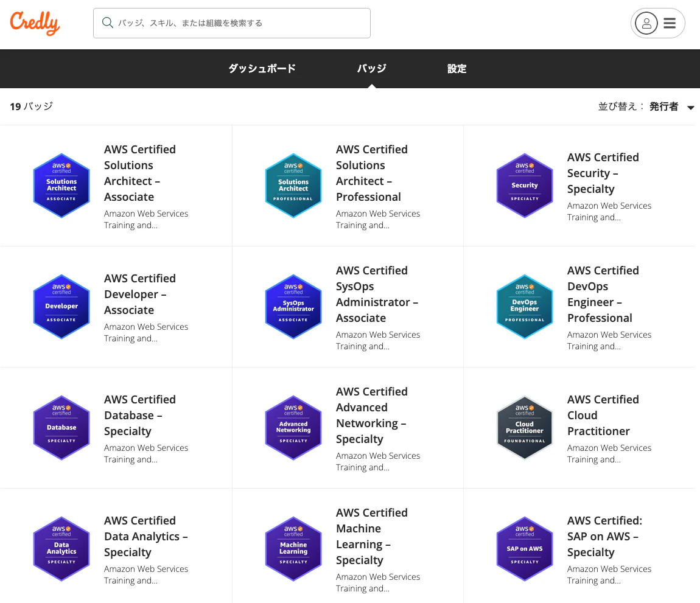Click title AWS Certified Machine Learning – Specialty
Image resolution: width=700 pixels, height=603 pixels.
[x=371, y=536]
